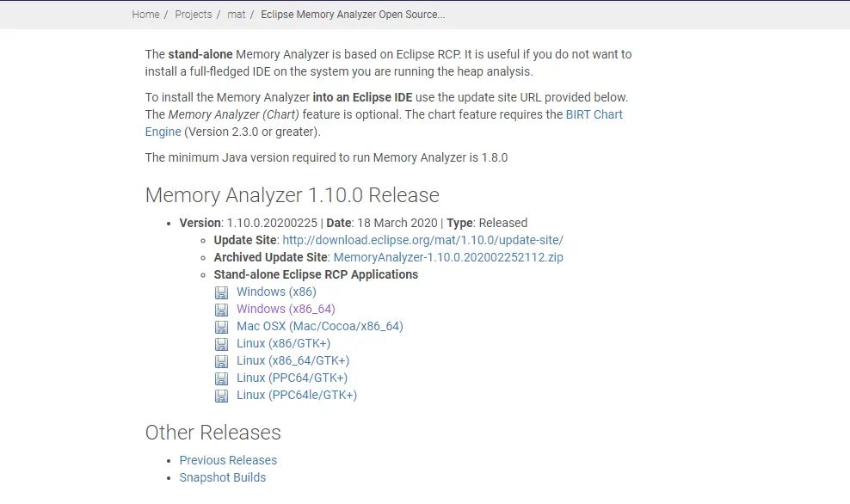Click the disk icon next to Linux (PPC64/GTK+)

point(221,378)
